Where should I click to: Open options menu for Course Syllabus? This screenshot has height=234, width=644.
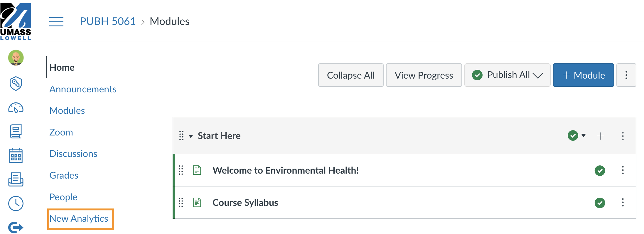pyautogui.click(x=623, y=203)
